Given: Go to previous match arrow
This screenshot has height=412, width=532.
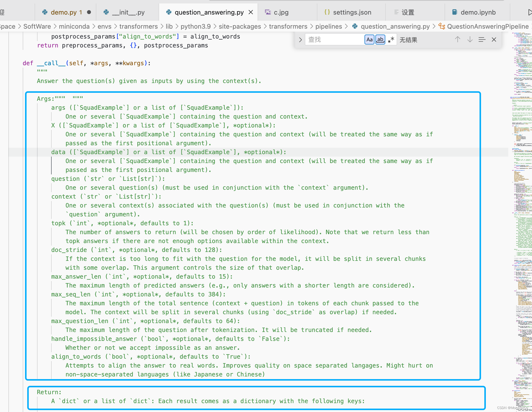Looking at the screenshot, I should [458, 40].
